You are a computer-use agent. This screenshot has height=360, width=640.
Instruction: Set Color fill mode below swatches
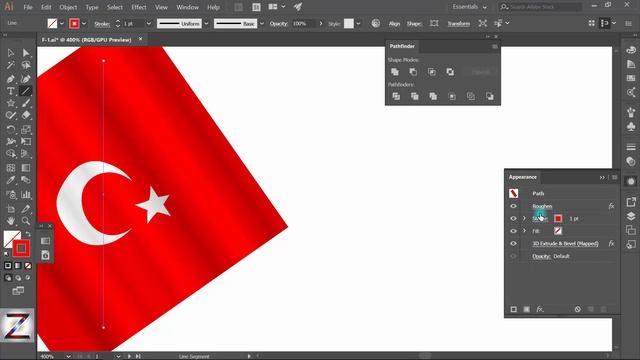click(x=8, y=266)
